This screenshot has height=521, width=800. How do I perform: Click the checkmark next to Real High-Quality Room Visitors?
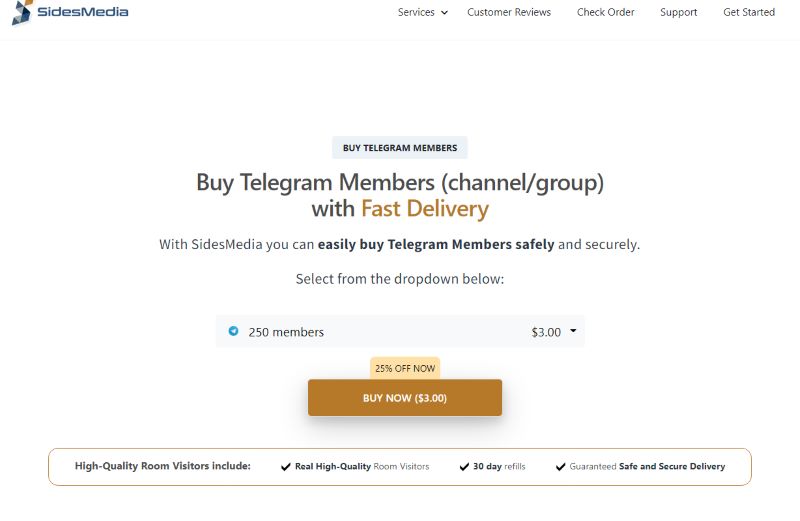coord(286,466)
